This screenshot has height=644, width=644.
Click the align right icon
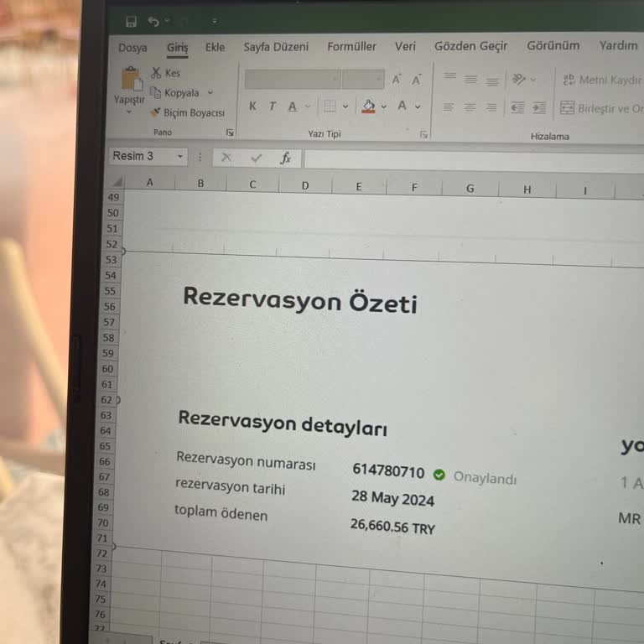pos(491,107)
